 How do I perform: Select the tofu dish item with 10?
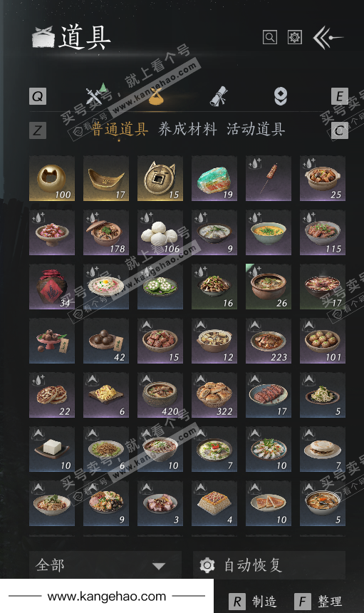tap(52, 449)
